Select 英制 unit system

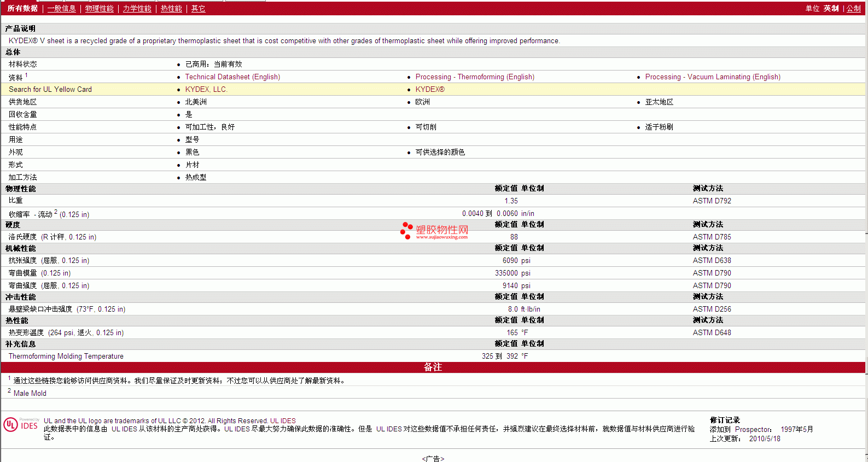tap(831, 9)
